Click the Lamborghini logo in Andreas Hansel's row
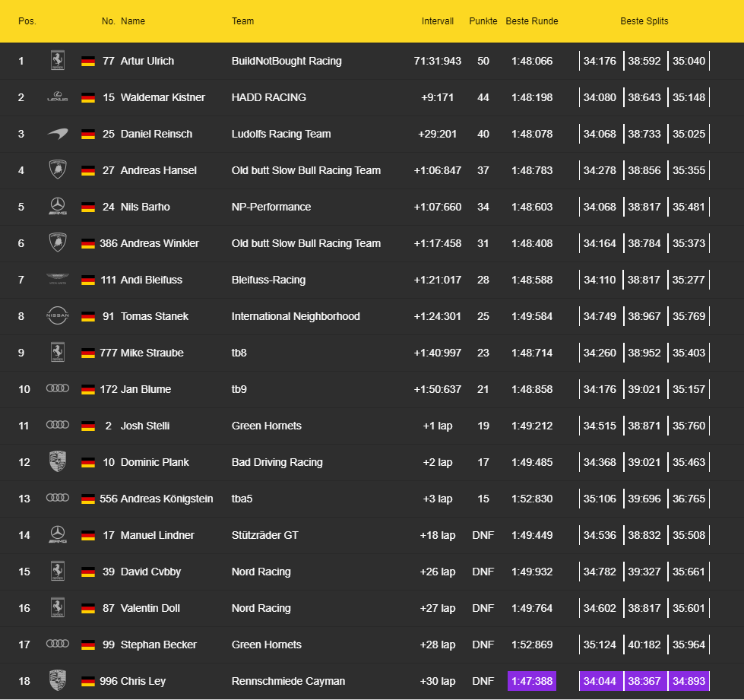 tap(57, 170)
